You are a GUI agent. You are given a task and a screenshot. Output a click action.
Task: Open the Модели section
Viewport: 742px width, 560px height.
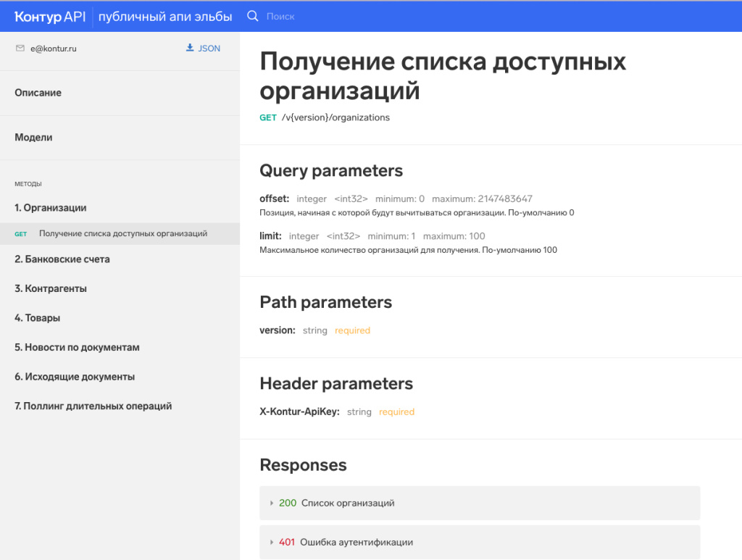click(x=33, y=138)
